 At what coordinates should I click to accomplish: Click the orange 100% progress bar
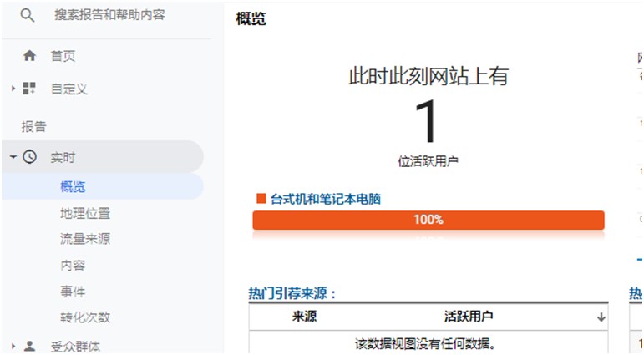click(x=428, y=220)
